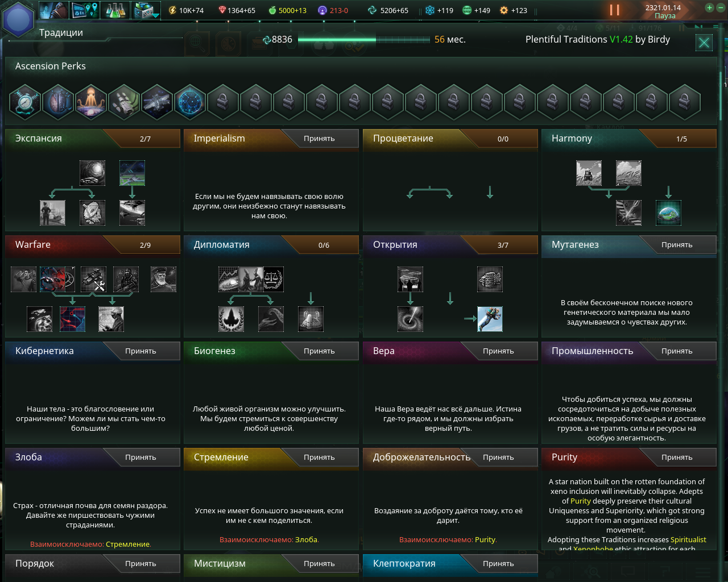
Task: Select the black hole tradition in Открытия
Action: [411, 319]
